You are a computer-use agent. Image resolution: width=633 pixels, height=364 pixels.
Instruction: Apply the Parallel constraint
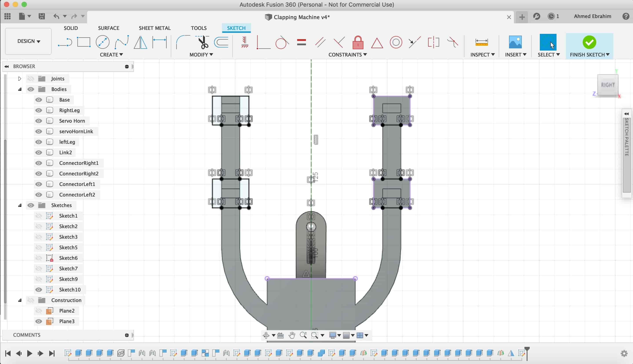click(320, 42)
